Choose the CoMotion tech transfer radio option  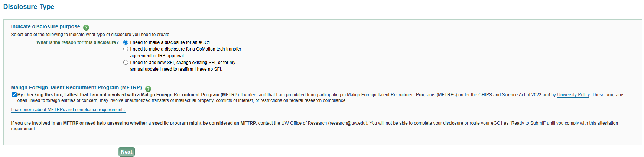tap(126, 49)
